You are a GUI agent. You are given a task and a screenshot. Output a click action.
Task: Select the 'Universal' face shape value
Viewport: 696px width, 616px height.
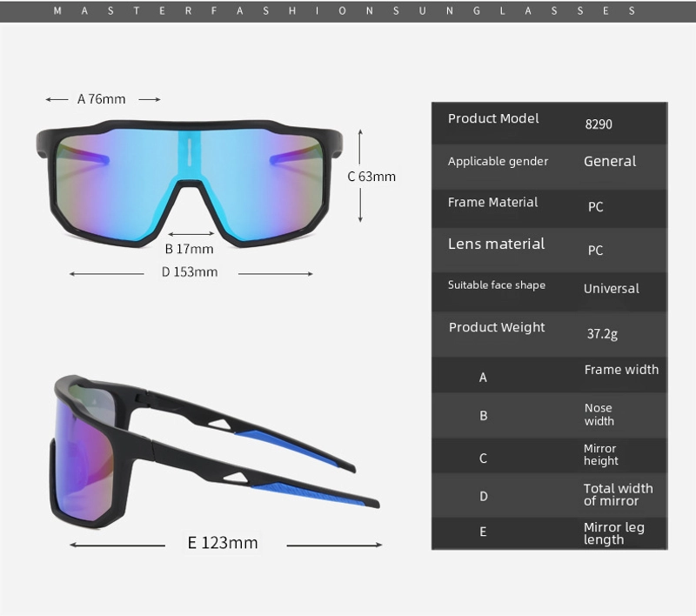tap(611, 289)
